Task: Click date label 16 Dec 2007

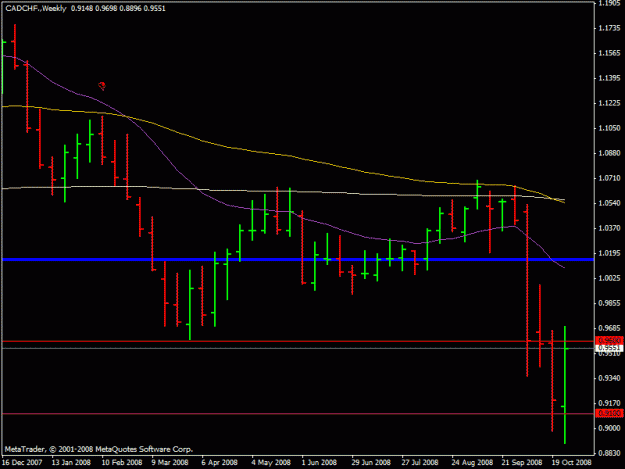Action: pos(22,462)
